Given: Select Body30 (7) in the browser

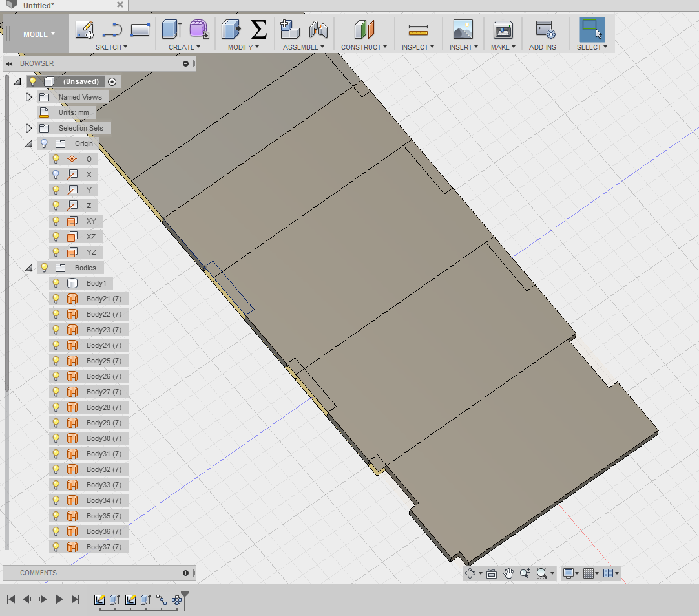Looking at the screenshot, I should pyautogui.click(x=104, y=438).
